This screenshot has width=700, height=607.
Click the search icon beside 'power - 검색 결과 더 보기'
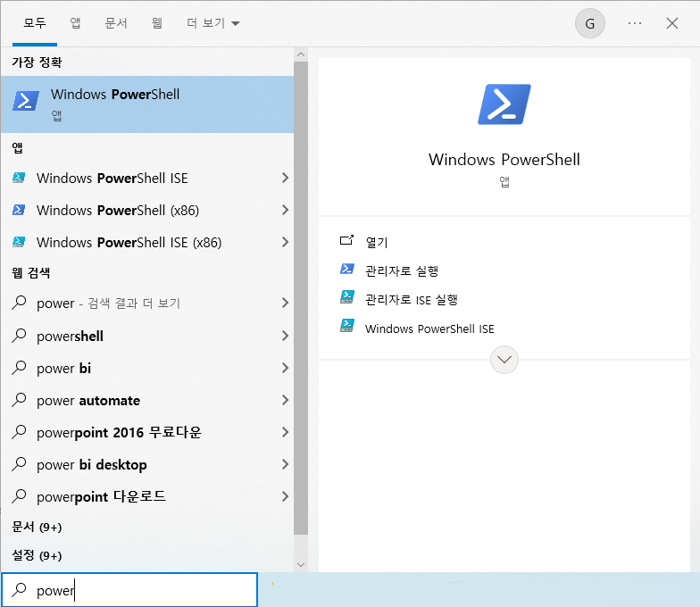point(19,303)
